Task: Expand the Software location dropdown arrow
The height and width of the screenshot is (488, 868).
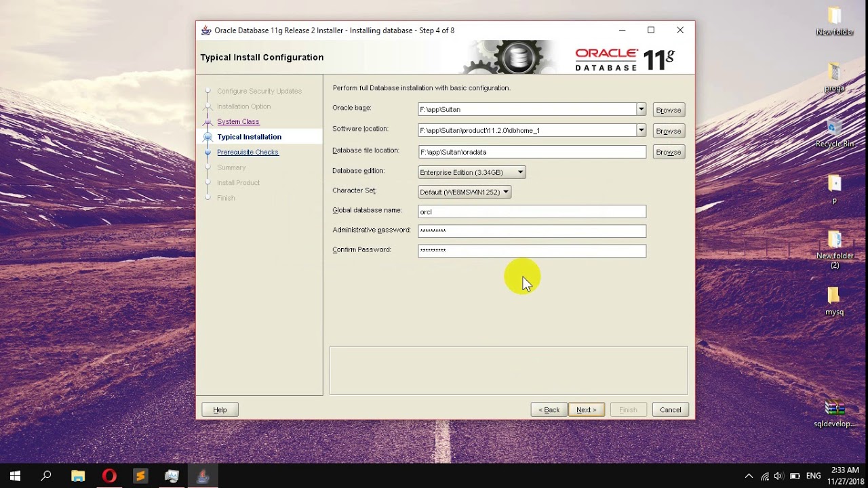Action: click(x=641, y=130)
